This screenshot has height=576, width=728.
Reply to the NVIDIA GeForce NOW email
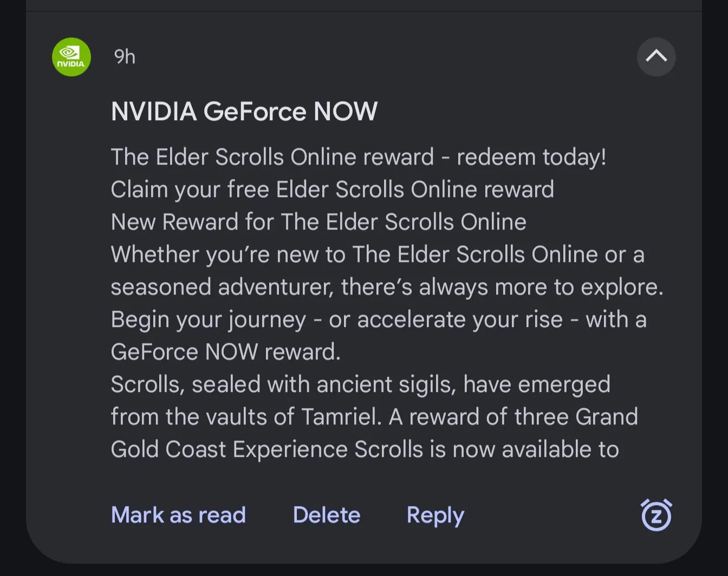coord(435,515)
